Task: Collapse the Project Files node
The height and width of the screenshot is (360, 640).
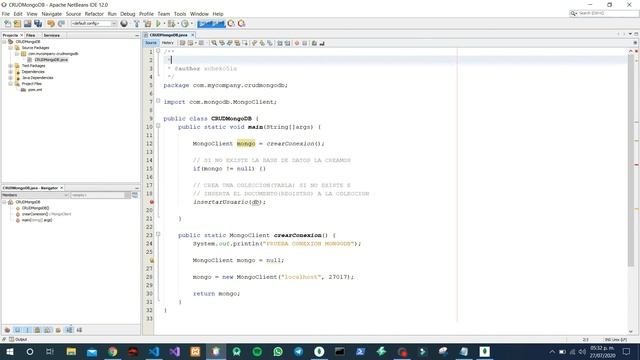Action: [11, 84]
